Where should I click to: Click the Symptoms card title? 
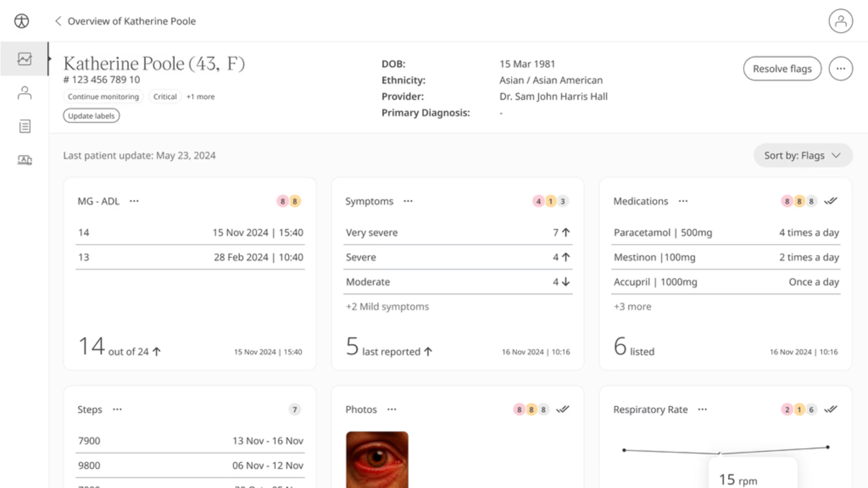click(369, 202)
